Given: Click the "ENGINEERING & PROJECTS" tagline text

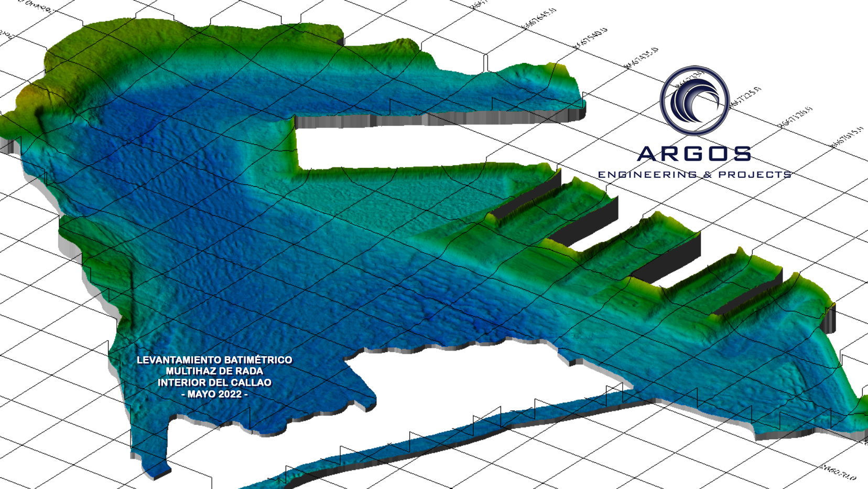Looking at the screenshot, I should point(695,175).
